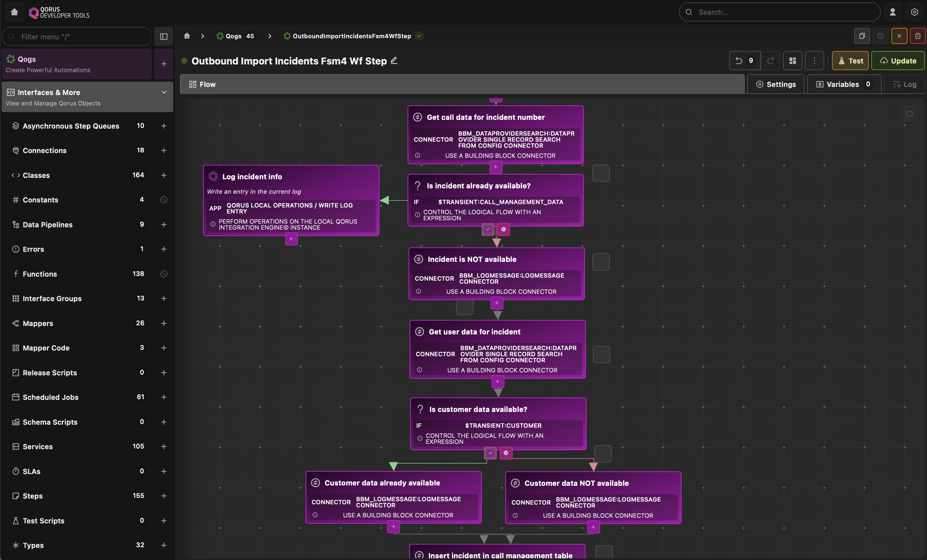The height and width of the screenshot is (560, 927).
Task: Add state after Get call data node
Action: point(496,167)
